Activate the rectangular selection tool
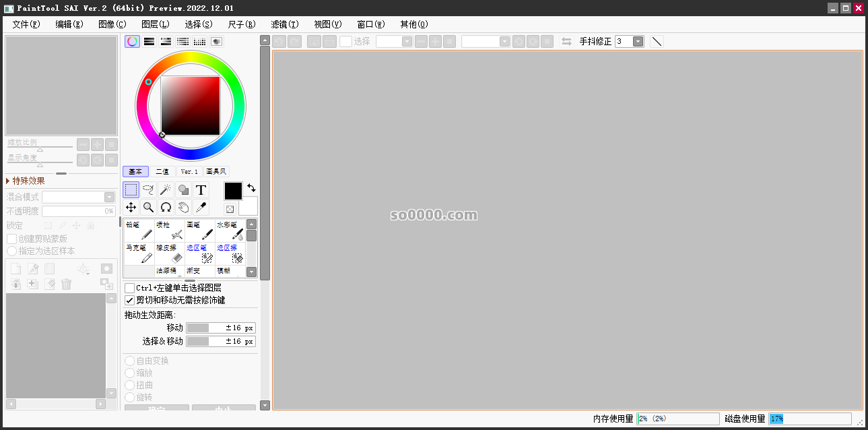Screen dimensions: 868x430 pyautogui.click(x=131, y=190)
